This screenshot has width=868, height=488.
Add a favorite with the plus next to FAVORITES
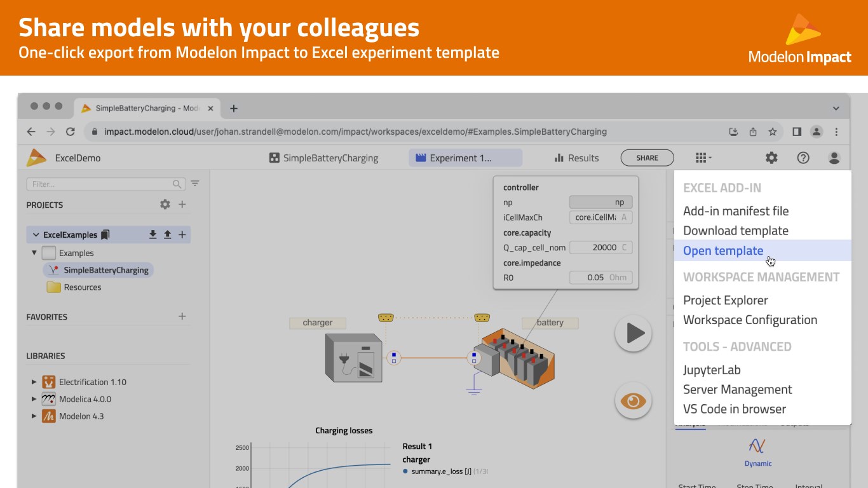182,316
